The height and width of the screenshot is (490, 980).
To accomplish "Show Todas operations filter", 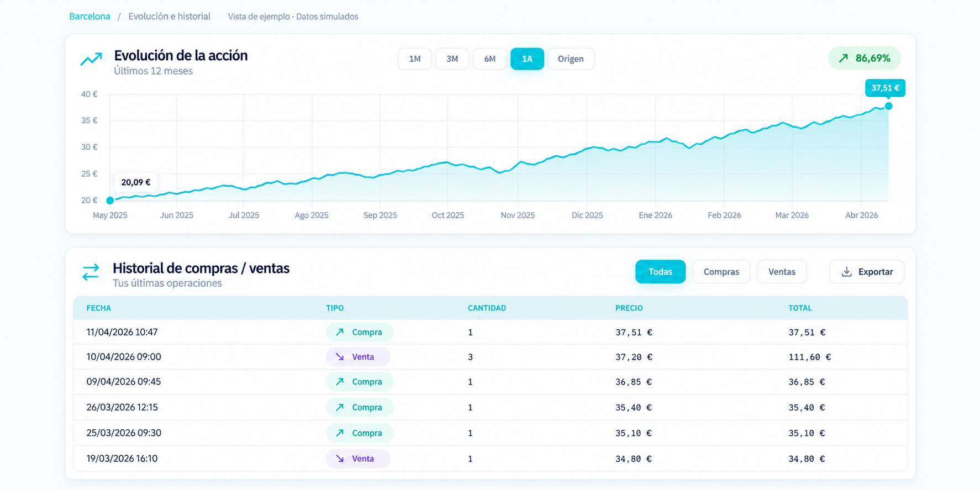I will point(660,272).
